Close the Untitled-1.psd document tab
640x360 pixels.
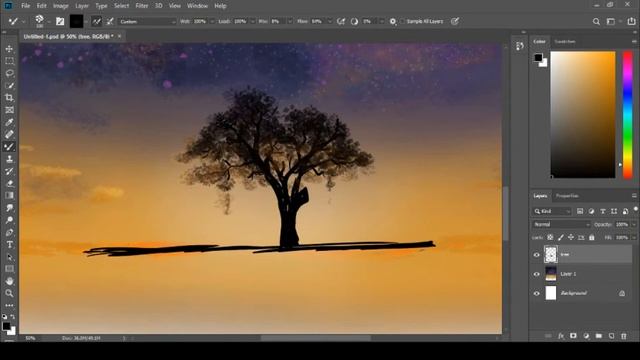[119, 36]
